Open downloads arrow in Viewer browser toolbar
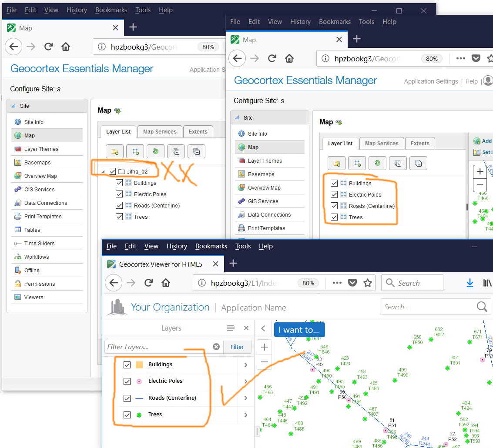 (x=470, y=283)
